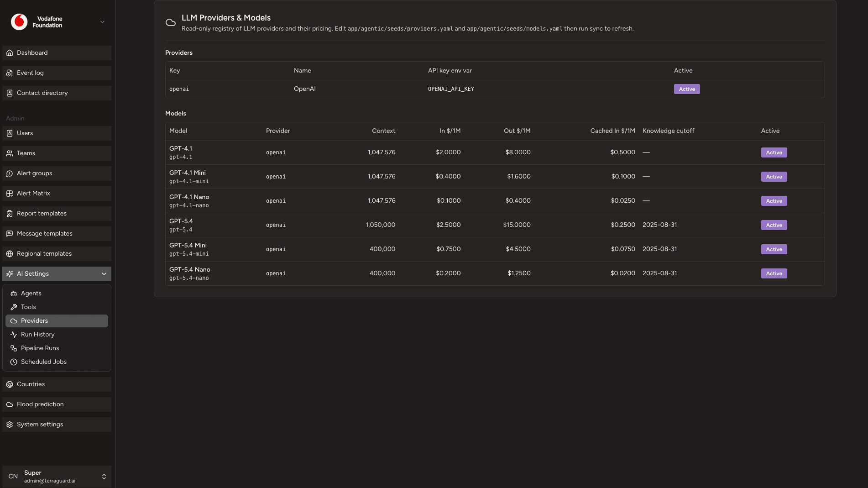Click the Countries icon
Viewport: 868px width, 488px height.
click(x=10, y=384)
